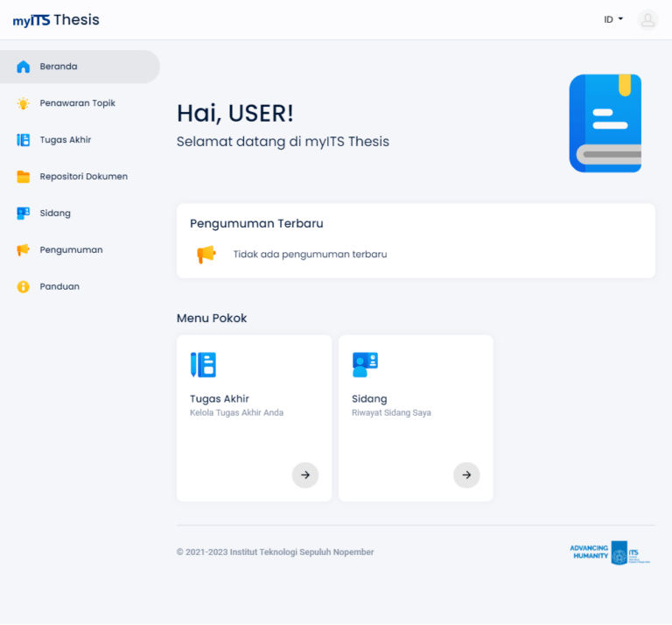The image size is (672, 625).
Task: Open Repositori Dokumen menu item
Action: pyautogui.click(x=83, y=177)
